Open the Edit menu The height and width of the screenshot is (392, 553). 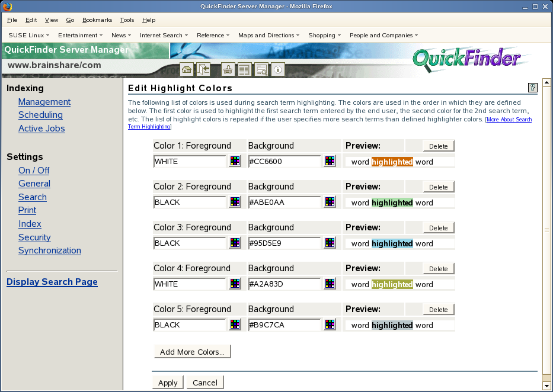point(31,20)
